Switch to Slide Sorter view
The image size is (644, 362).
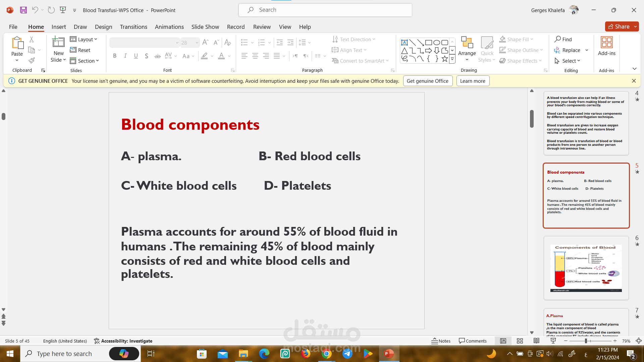coord(520,341)
